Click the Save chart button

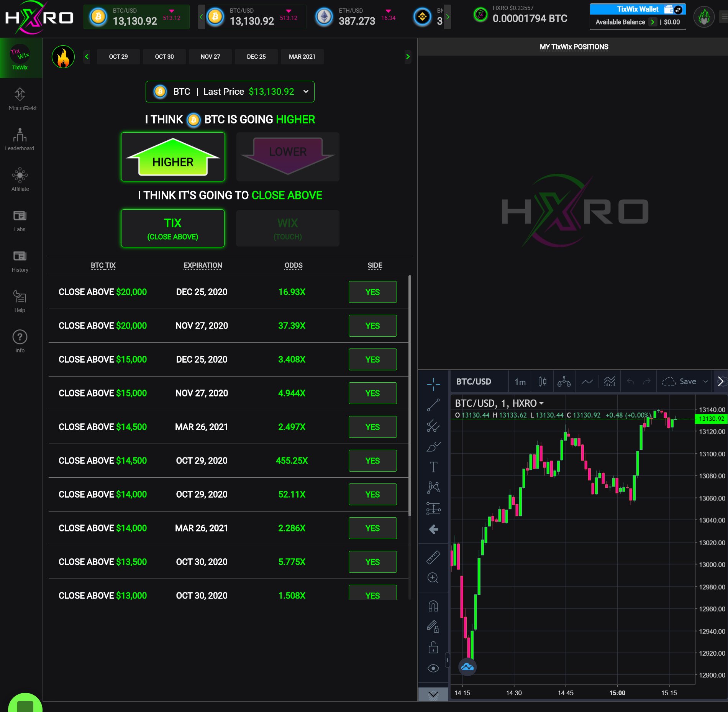679,381
